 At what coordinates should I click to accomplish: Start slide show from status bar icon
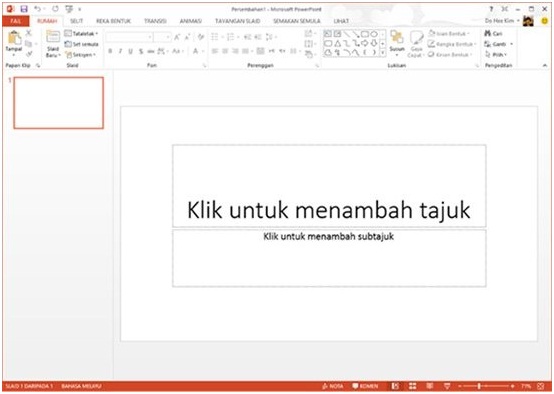[x=447, y=386]
